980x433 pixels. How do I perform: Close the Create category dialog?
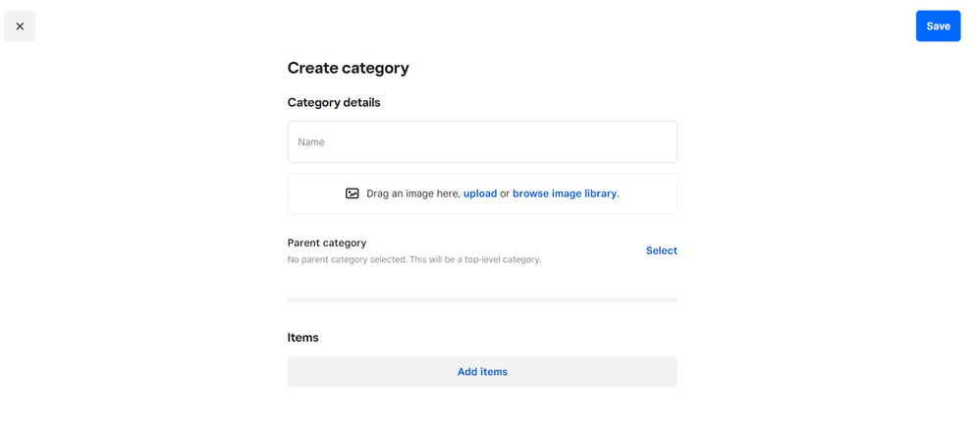20,27
